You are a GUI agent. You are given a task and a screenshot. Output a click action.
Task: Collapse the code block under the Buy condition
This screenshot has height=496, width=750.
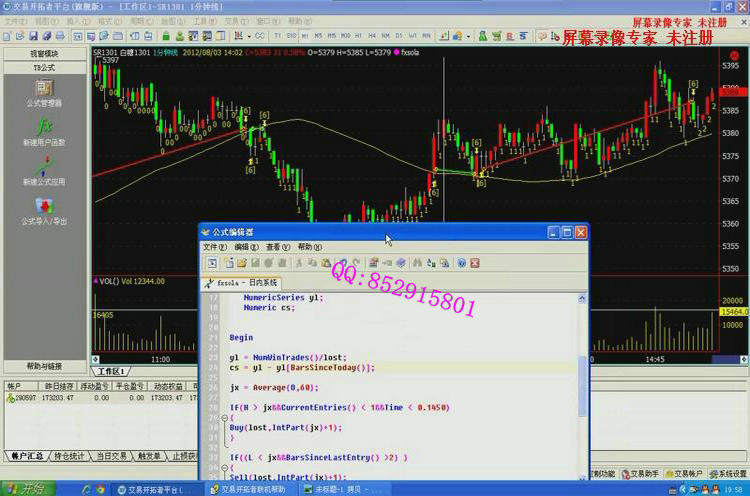coord(224,418)
